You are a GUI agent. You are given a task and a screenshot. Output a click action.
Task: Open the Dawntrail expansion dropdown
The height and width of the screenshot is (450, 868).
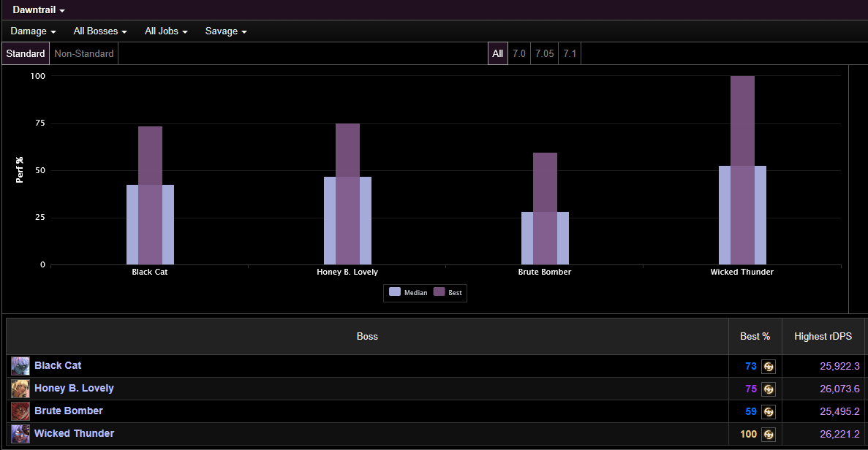(39, 10)
